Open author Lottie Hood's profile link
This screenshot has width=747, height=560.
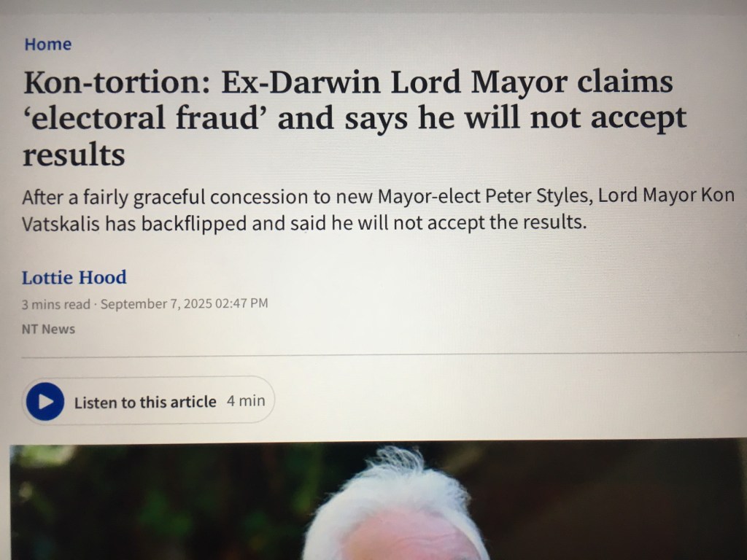(x=74, y=277)
